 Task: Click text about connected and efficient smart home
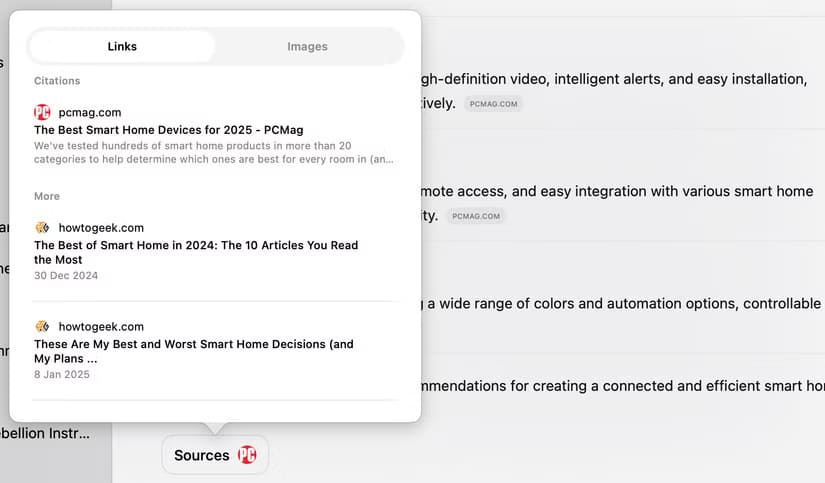pos(622,386)
